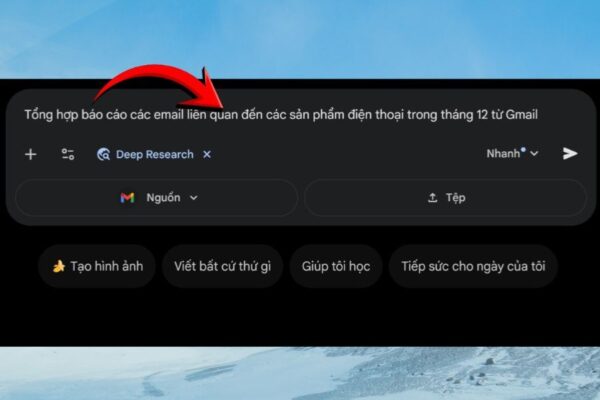
Task: Open the Nguồn source picker
Action: click(x=157, y=198)
